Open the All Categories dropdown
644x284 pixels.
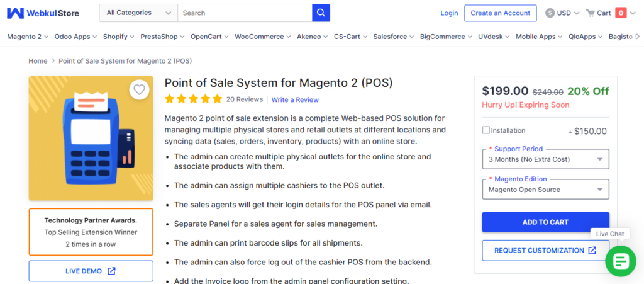tap(138, 13)
